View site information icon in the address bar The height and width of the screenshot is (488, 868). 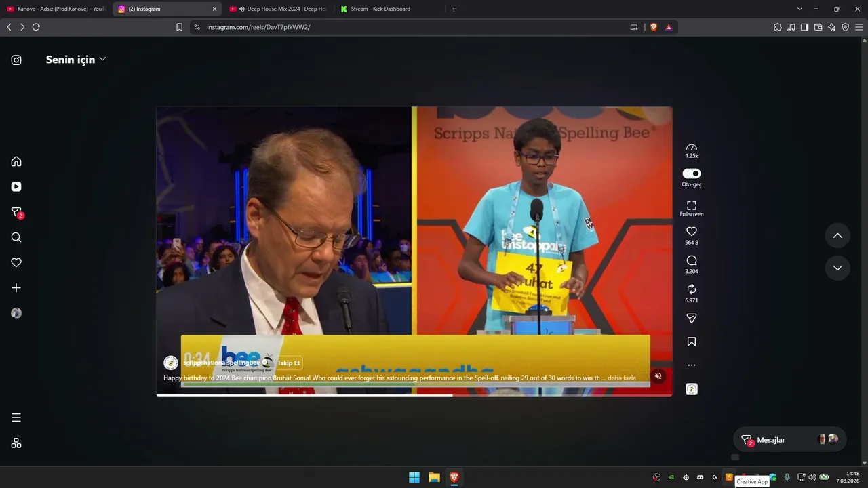point(197,27)
